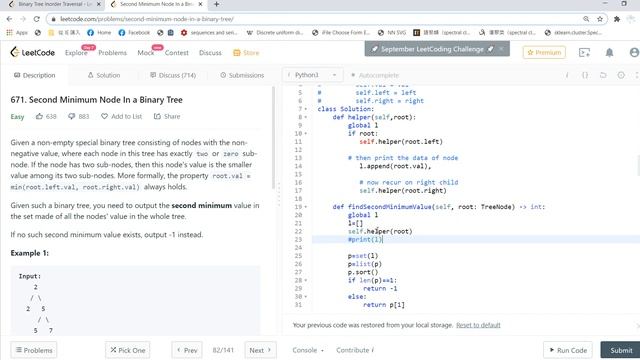Viewport: 640px width, 360px height.
Task: Fold findSecondMinimumValue at line 19
Action: pos(305,207)
